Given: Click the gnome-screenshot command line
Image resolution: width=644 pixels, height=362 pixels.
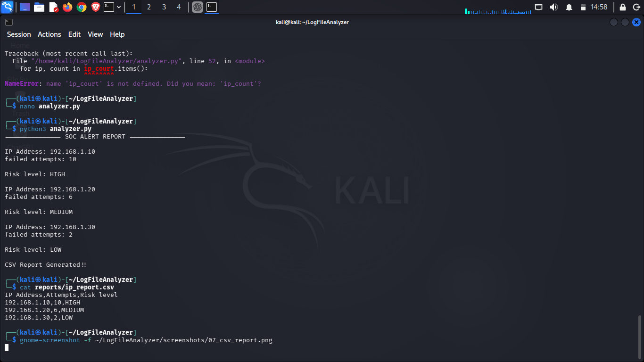Looking at the screenshot, I should click(x=146, y=340).
